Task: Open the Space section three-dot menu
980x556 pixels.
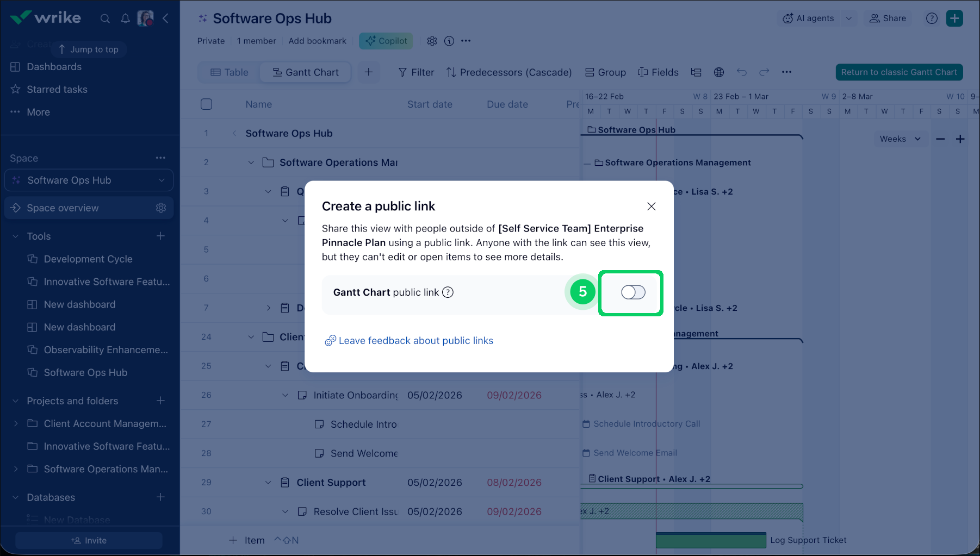Action: (160, 158)
